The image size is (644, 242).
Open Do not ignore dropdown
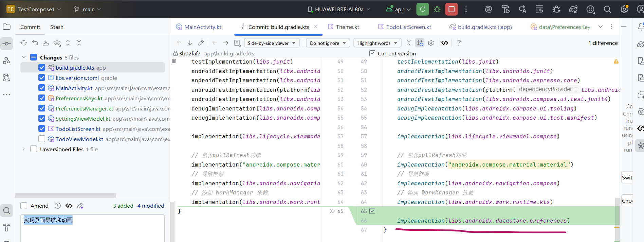[328, 43]
